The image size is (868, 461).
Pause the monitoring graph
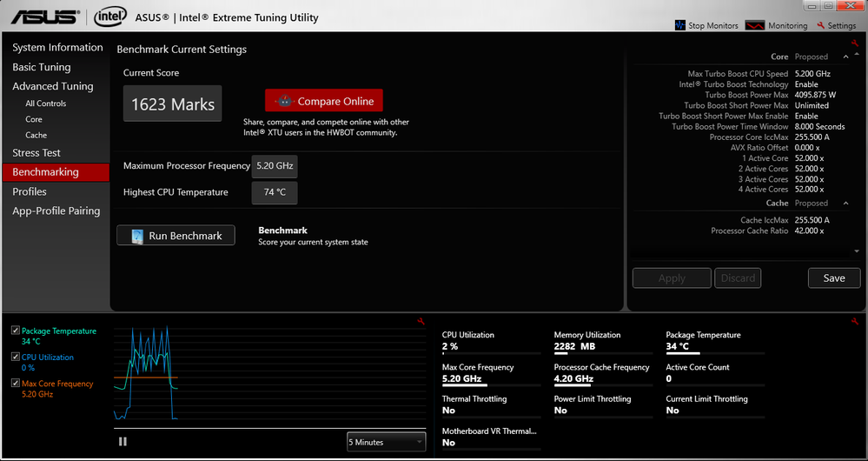click(123, 442)
